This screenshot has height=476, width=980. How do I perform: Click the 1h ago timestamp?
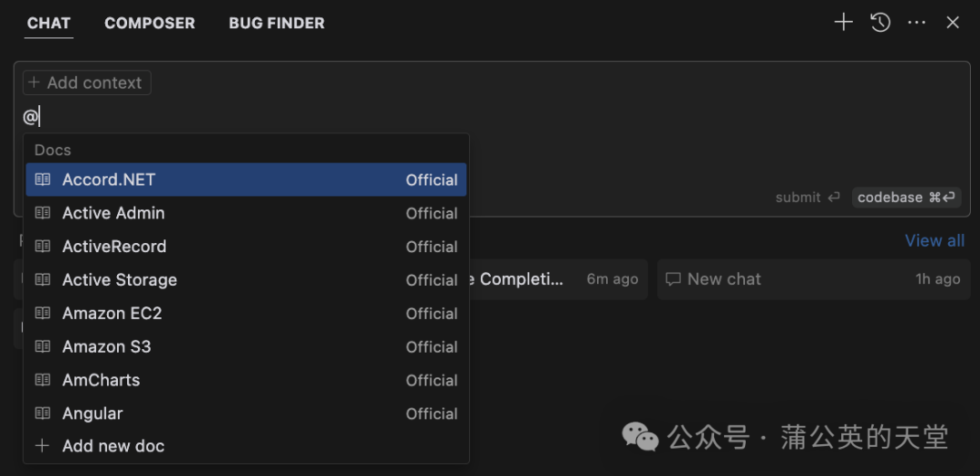click(x=937, y=279)
